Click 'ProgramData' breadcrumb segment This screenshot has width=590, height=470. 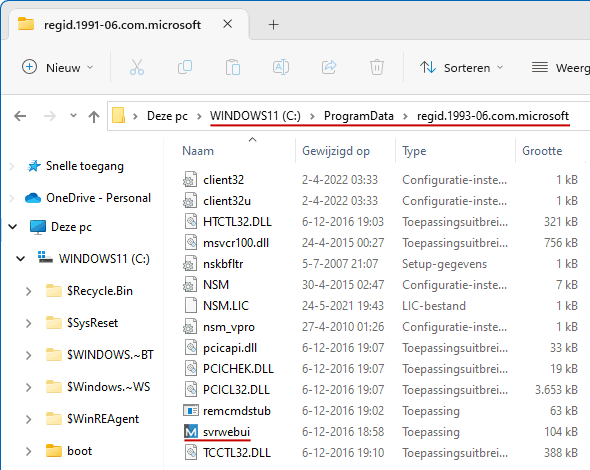pyautogui.click(x=359, y=116)
